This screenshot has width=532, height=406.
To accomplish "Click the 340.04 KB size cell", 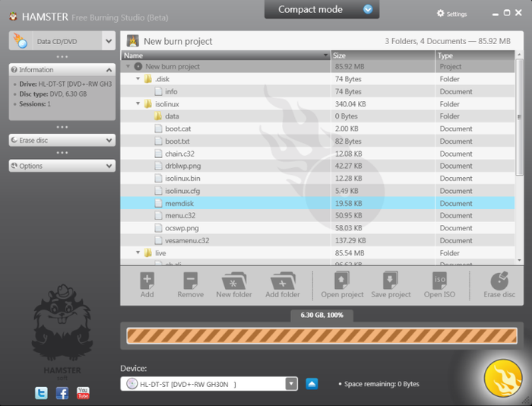I will pyautogui.click(x=383, y=104).
